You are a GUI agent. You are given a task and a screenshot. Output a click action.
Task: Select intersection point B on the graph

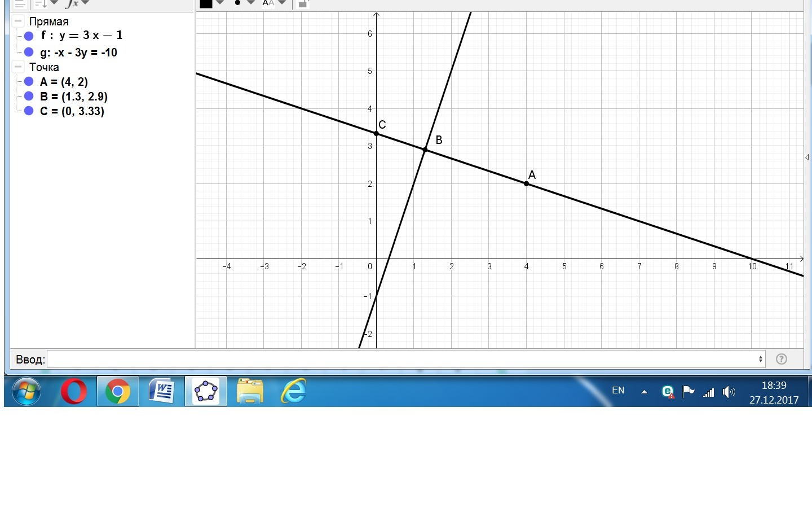point(425,150)
